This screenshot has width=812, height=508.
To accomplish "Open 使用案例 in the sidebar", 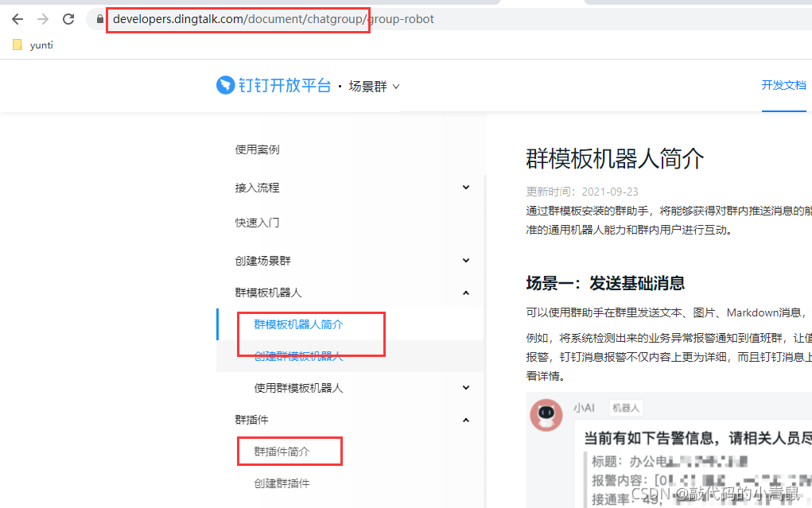I will 258,149.
